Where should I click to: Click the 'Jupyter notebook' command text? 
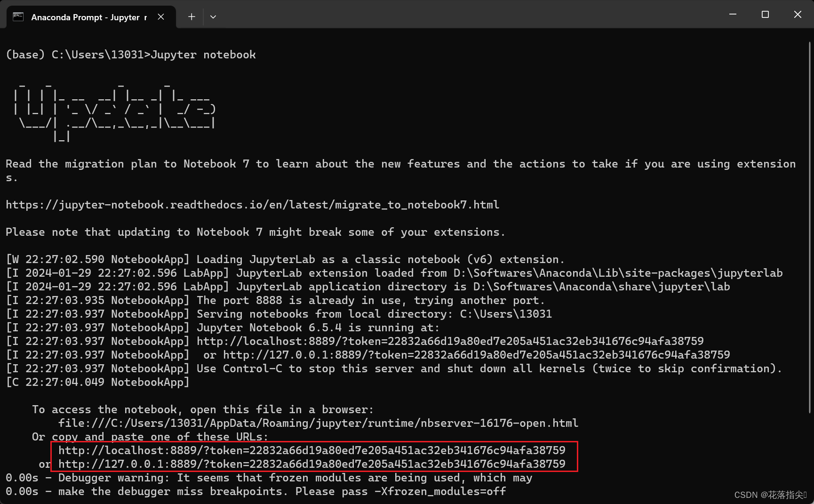203,55
